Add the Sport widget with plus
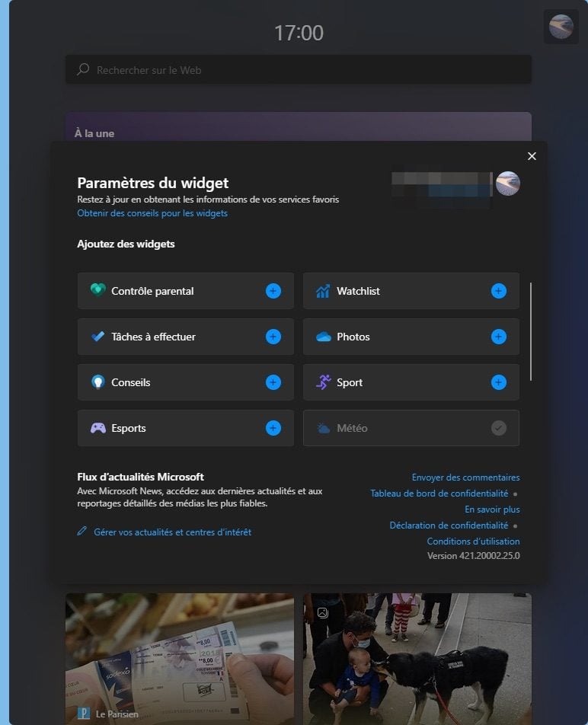Viewport: 588px width, 725px height. click(x=498, y=382)
